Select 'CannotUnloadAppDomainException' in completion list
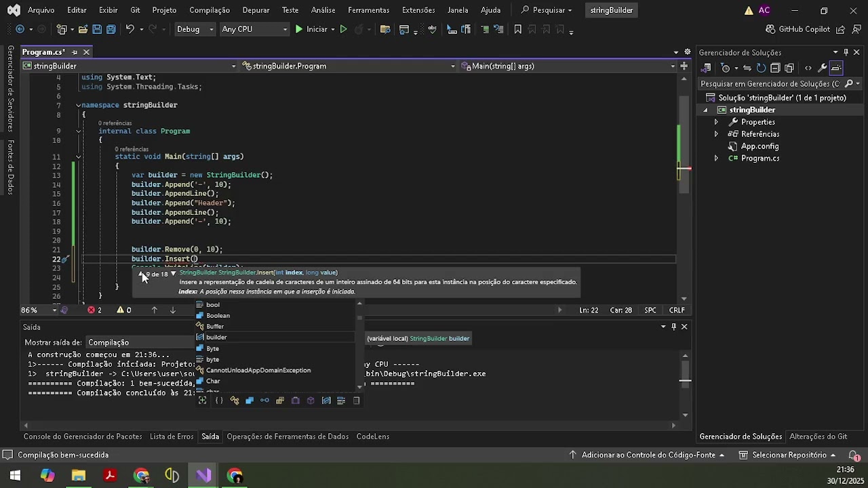This screenshot has width=868, height=488. 275,370
